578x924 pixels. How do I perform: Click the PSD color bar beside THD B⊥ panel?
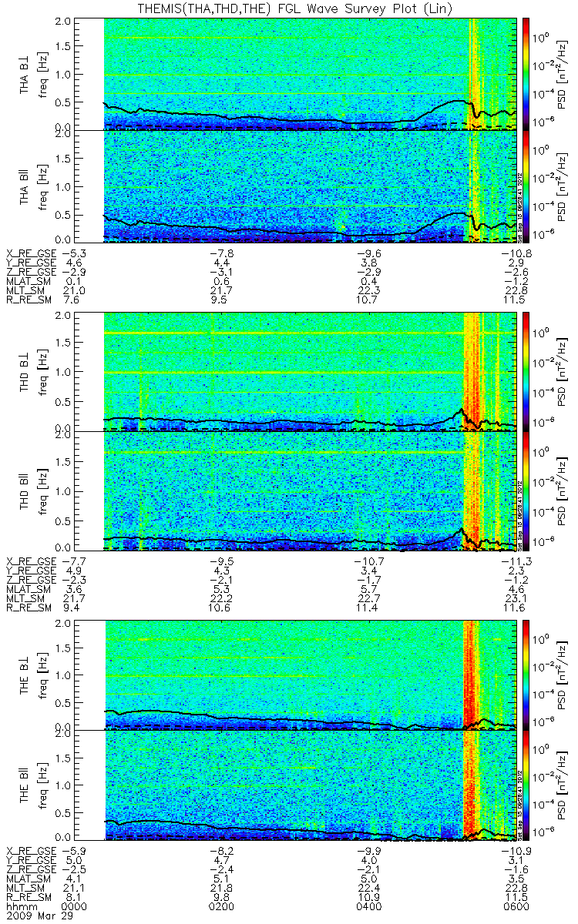pyautogui.click(x=526, y=372)
